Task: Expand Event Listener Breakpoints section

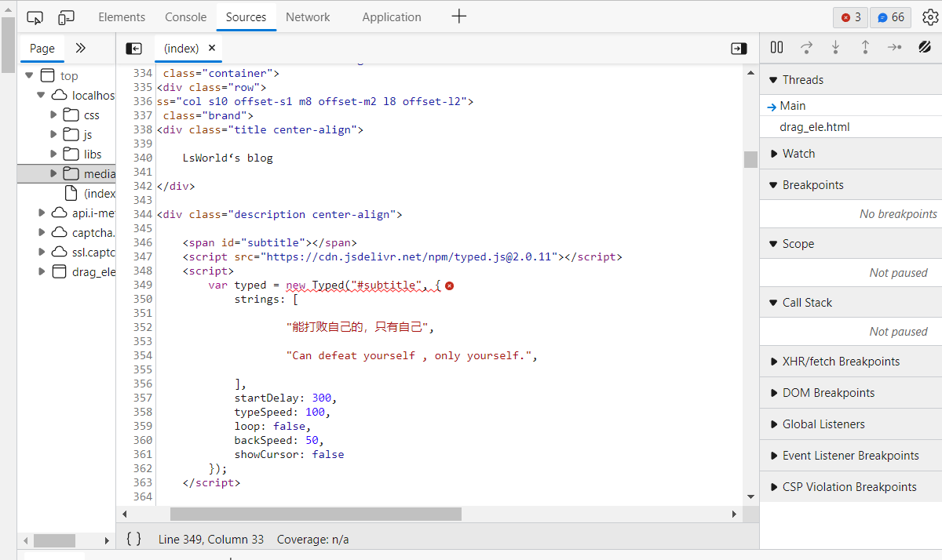Action: tap(851, 456)
